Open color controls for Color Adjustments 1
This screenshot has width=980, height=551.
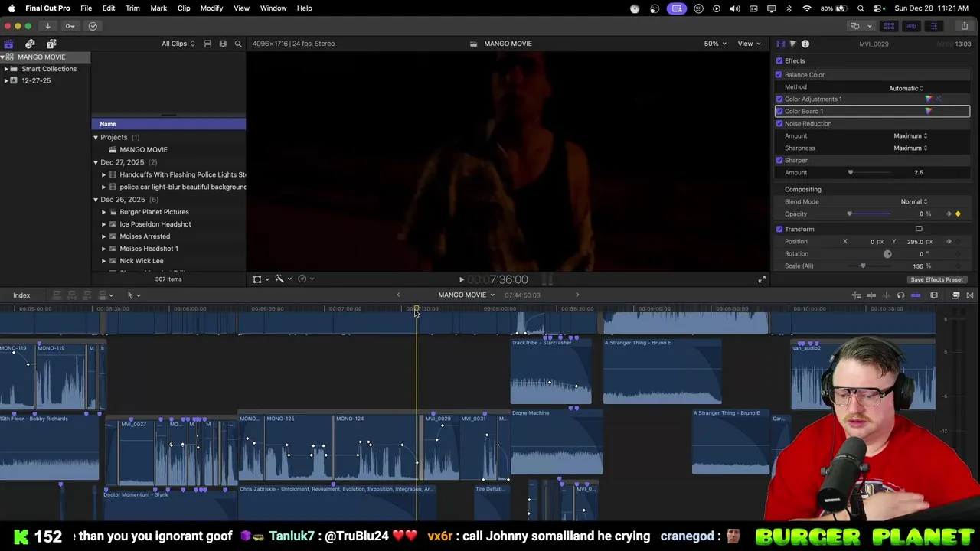coord(929,99)
